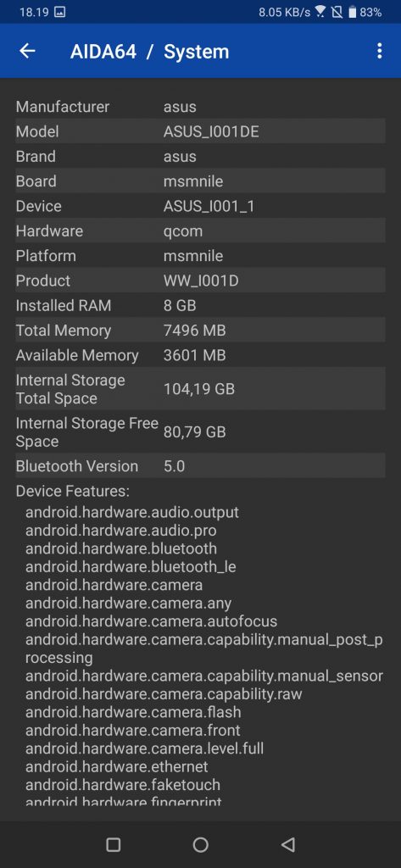
Task: Tap the back arrow in header
Action: tap(27, 51)
